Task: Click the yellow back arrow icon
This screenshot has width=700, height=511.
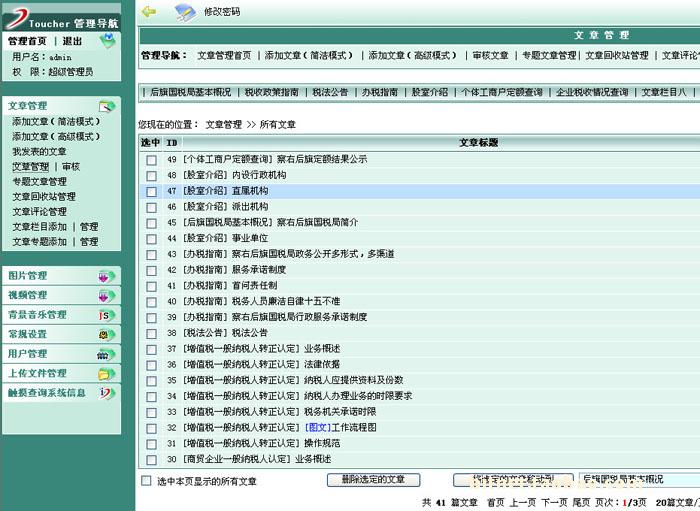Action: click(148, 12)
